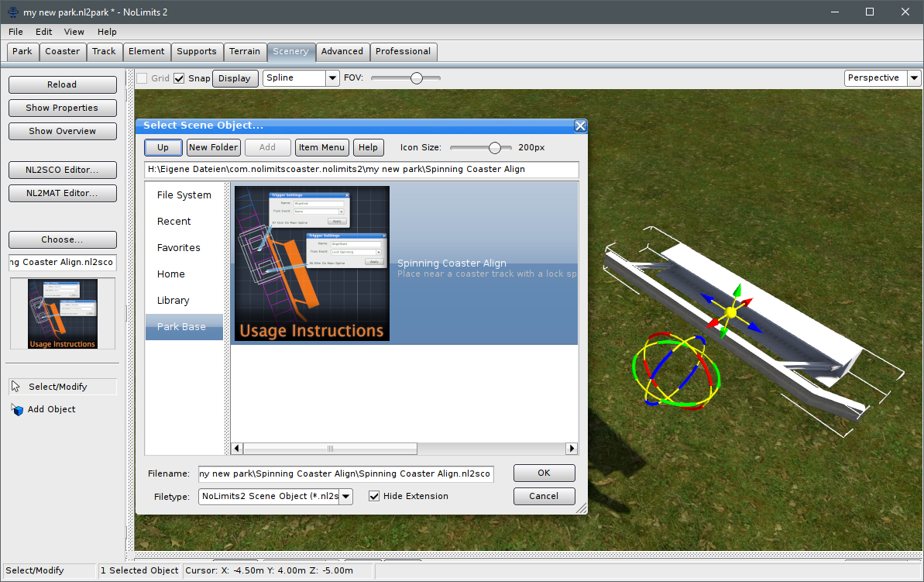Viewport: 924px width, 582px height.
Task: Confirm with the OK button
Action: click(x=544, y=473)
